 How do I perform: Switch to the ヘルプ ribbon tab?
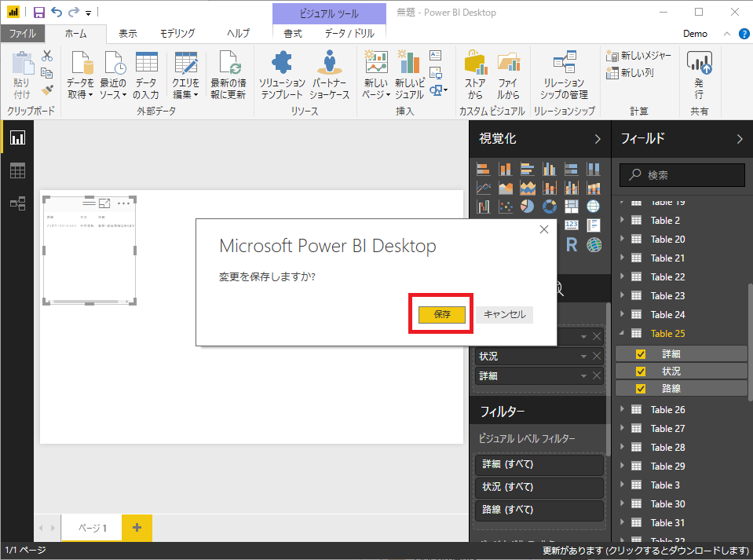coord(238,34)
